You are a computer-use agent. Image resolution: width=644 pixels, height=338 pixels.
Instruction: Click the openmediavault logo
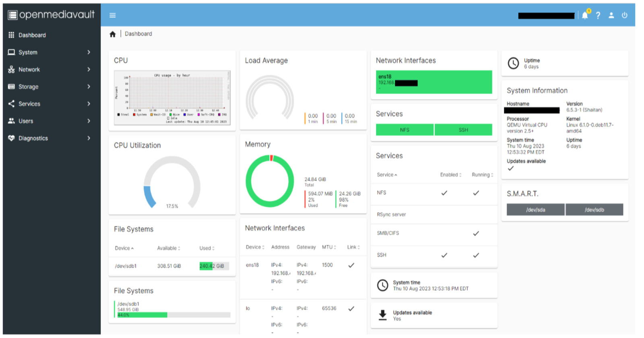pyautogui.click(x=51, y=15)
